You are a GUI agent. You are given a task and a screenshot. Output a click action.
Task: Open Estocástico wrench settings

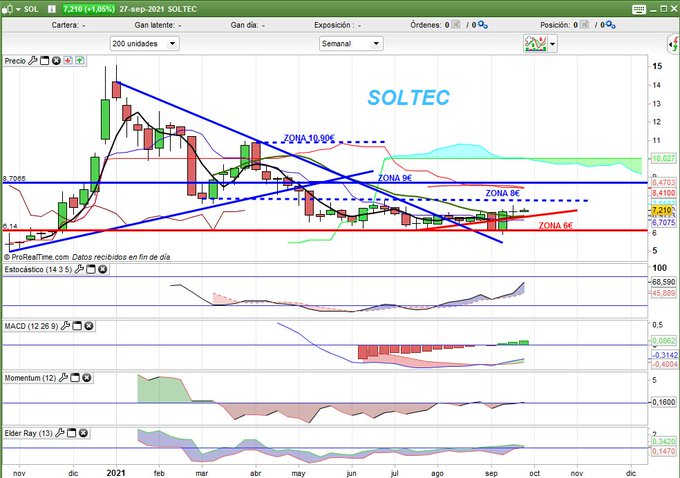pyautogui.click(x=79, y=269)
